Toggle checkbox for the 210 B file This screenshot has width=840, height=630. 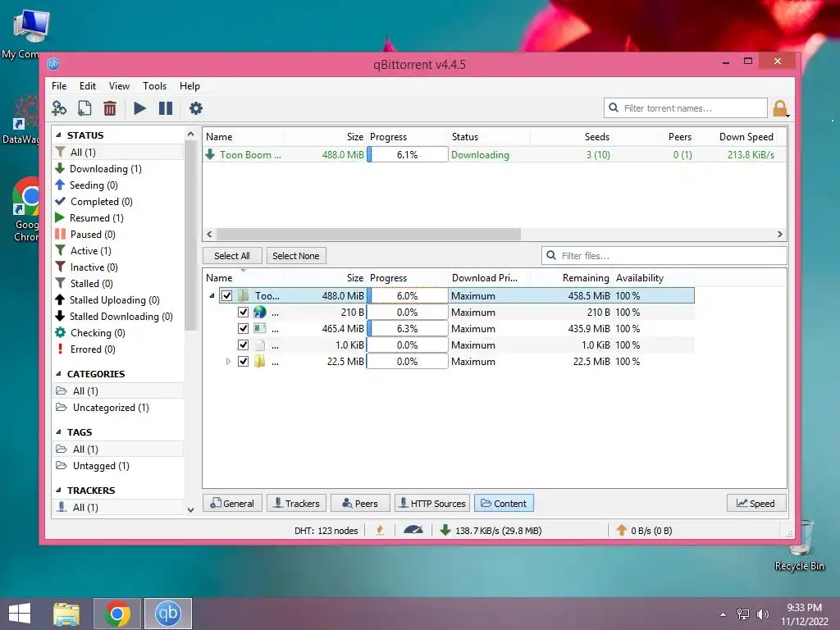243,313
